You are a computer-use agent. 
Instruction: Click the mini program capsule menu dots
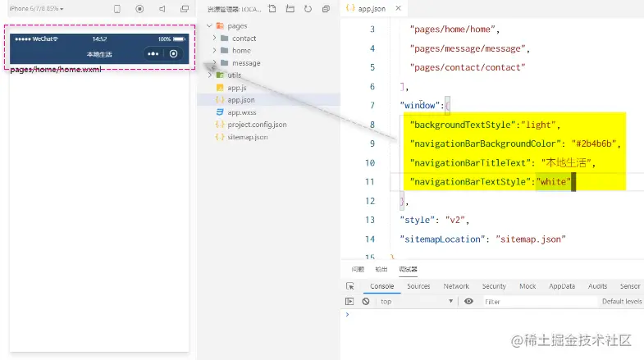coord(153,54)
